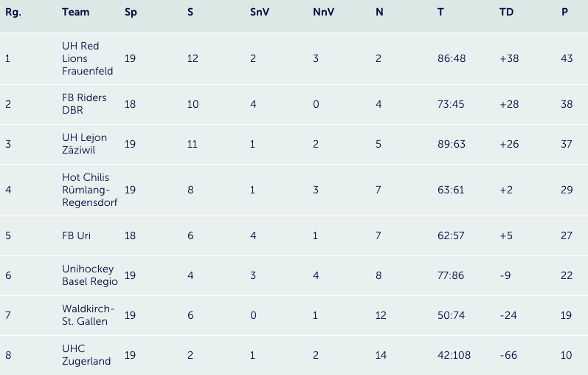
Task: Click the FB Uri team name
Action: 76,235
